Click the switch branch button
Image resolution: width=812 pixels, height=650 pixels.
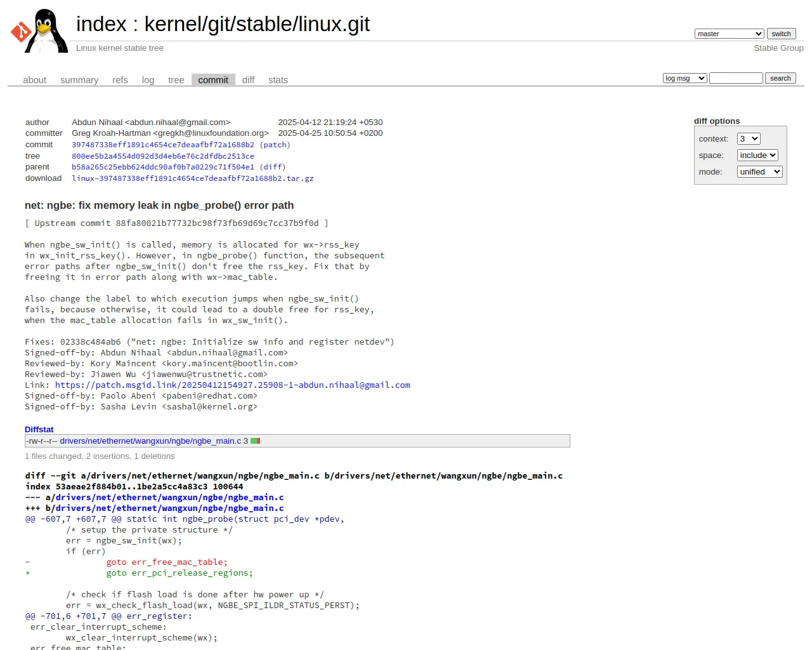click(x=781, y=34)
